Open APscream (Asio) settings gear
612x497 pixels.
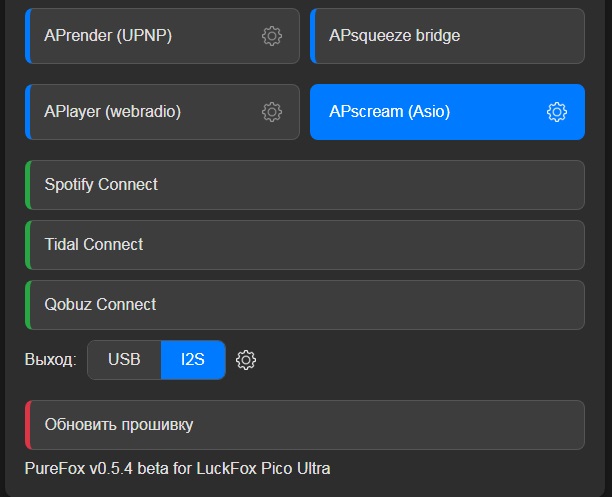coord(557,112)
